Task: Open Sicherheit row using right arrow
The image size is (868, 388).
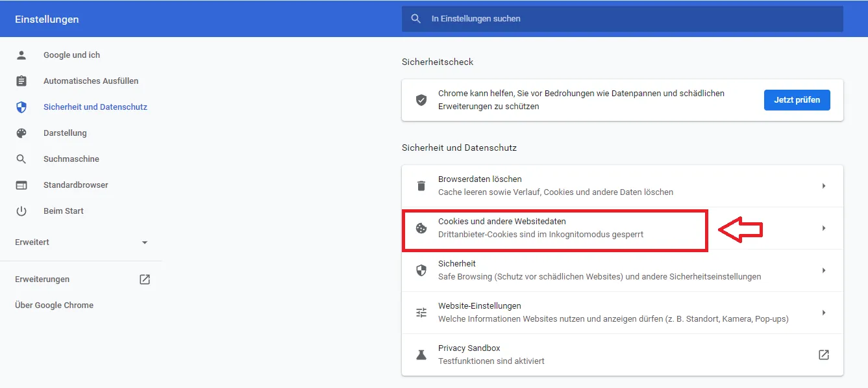Action: [x=823, y=270]
